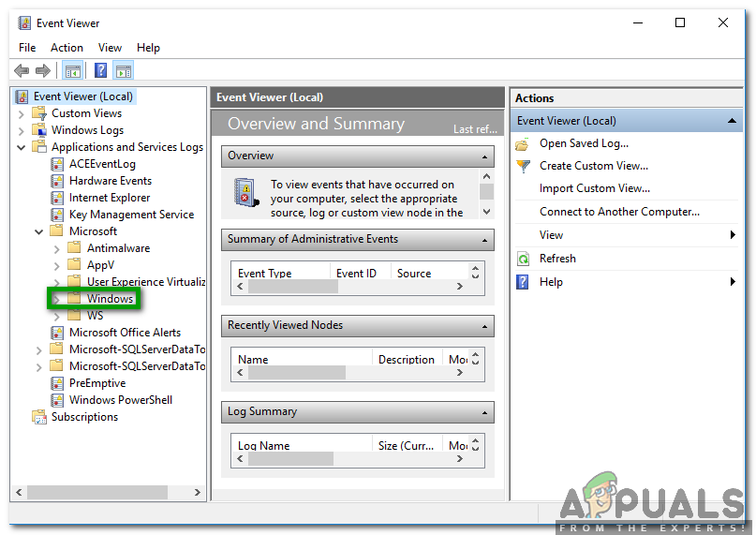Click the Antimalware folder icon
The width and height of the screenshot is (756, 535).
tap(74, 248)
